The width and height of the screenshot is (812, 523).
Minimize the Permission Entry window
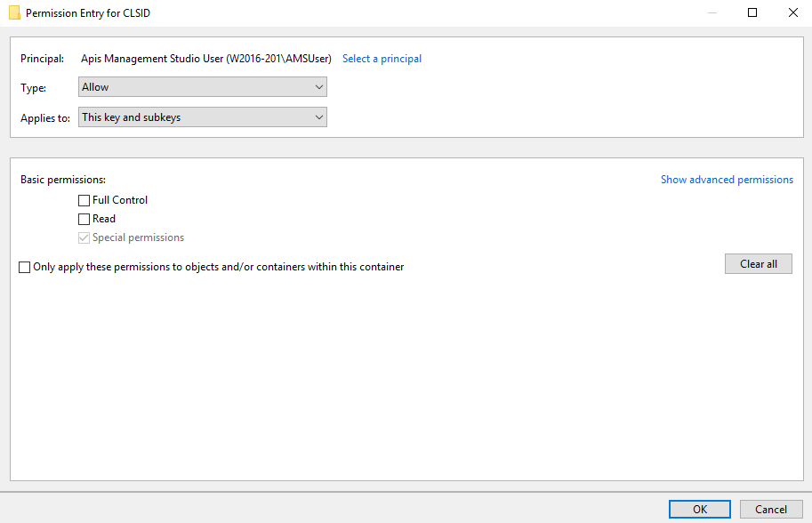tap(712, 13)
